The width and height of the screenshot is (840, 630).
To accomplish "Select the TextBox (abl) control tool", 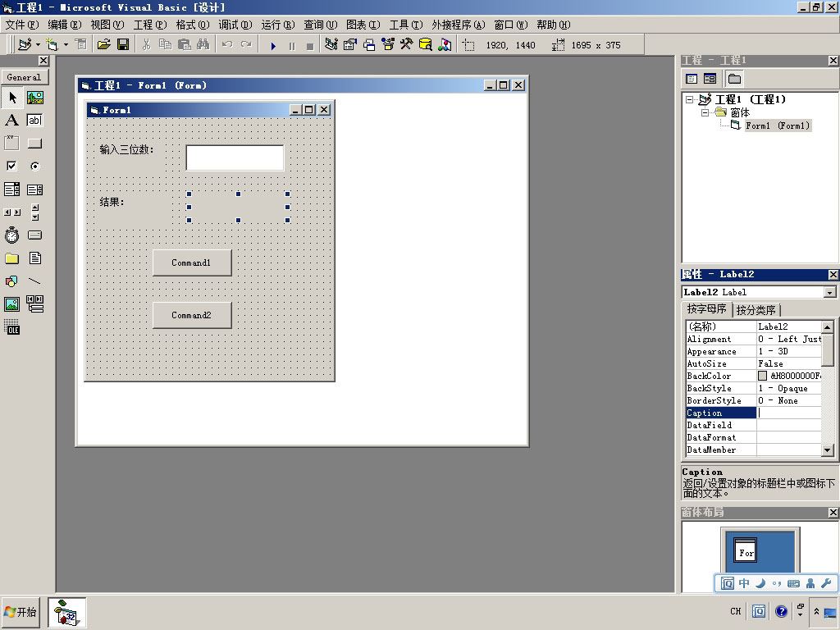I will 34,120.
